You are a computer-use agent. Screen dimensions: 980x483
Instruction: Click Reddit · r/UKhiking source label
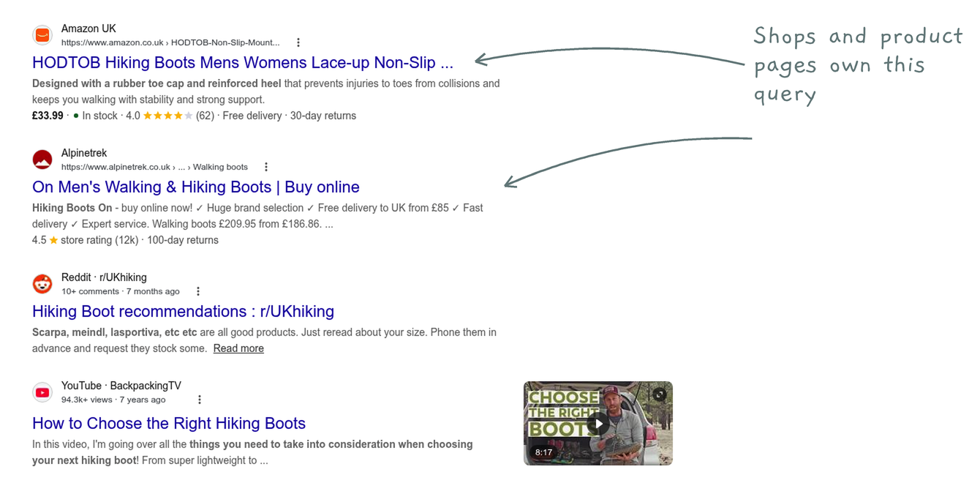(x=104, y=277)
